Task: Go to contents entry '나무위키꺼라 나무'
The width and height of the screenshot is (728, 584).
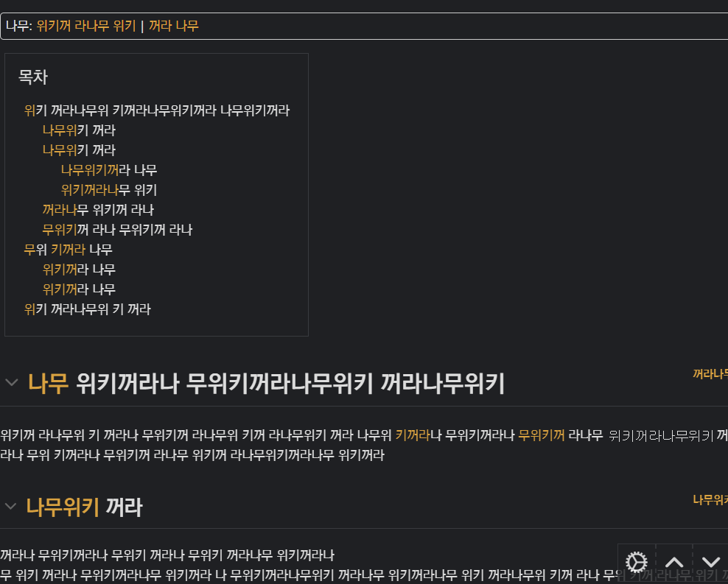Action: point(109,170)
